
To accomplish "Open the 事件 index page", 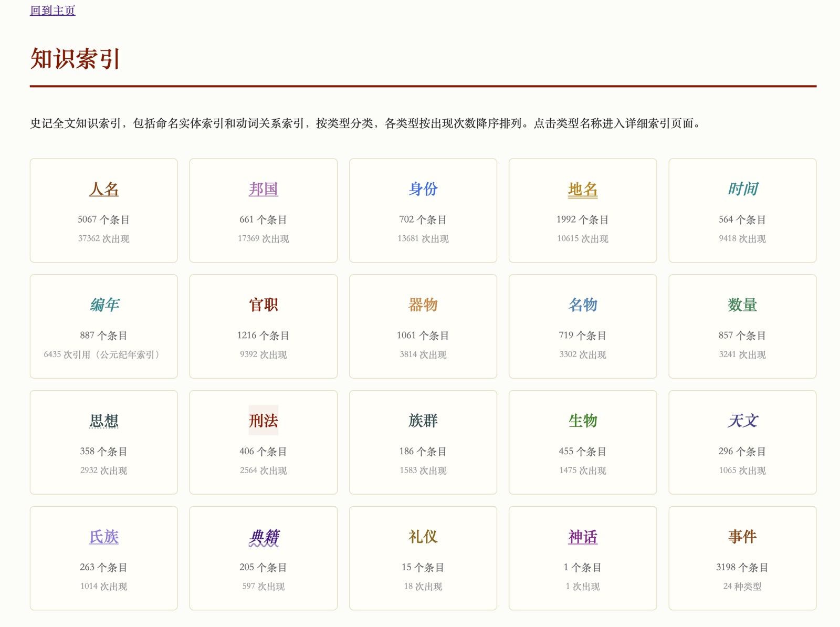I will [x=742, y=537].
